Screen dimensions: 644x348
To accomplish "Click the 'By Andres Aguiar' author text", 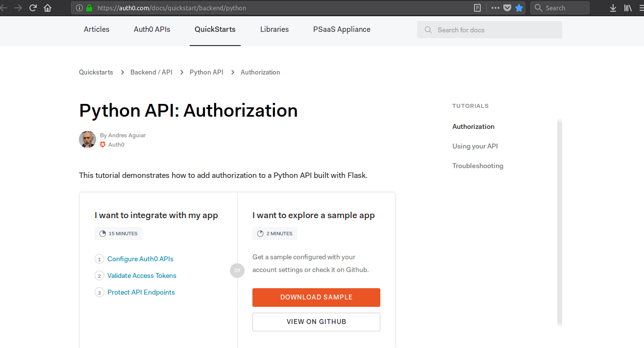I will [x=123, y=135].
